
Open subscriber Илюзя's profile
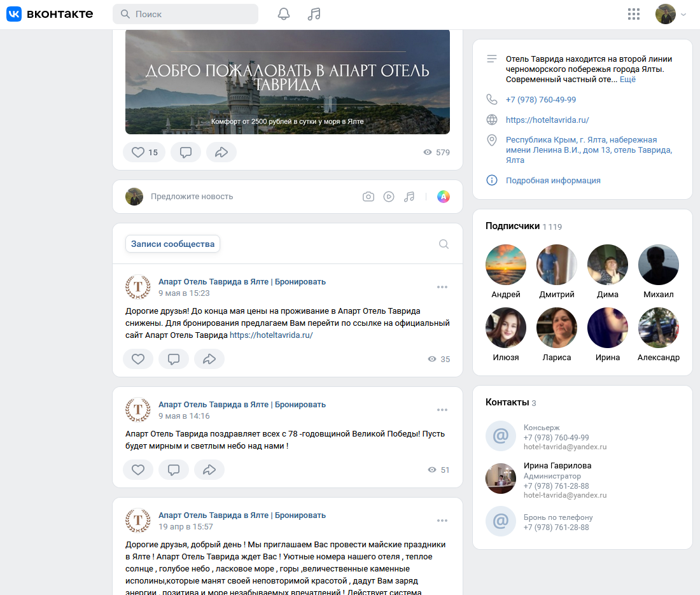506,328
